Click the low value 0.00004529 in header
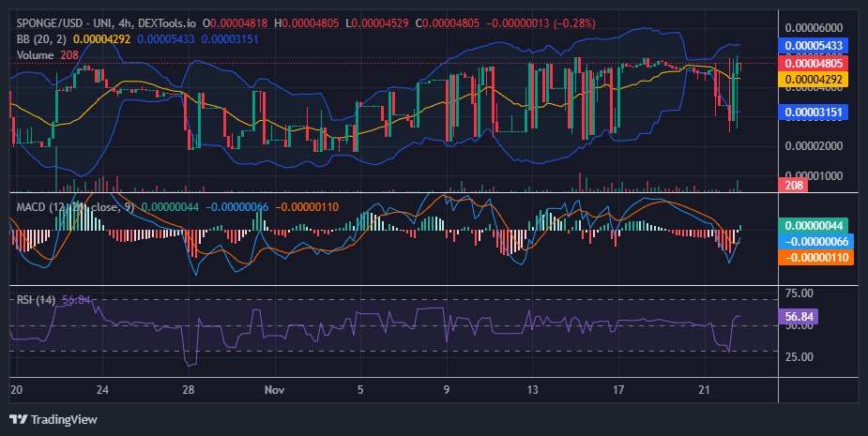868x436 pixels. (380, 23)
